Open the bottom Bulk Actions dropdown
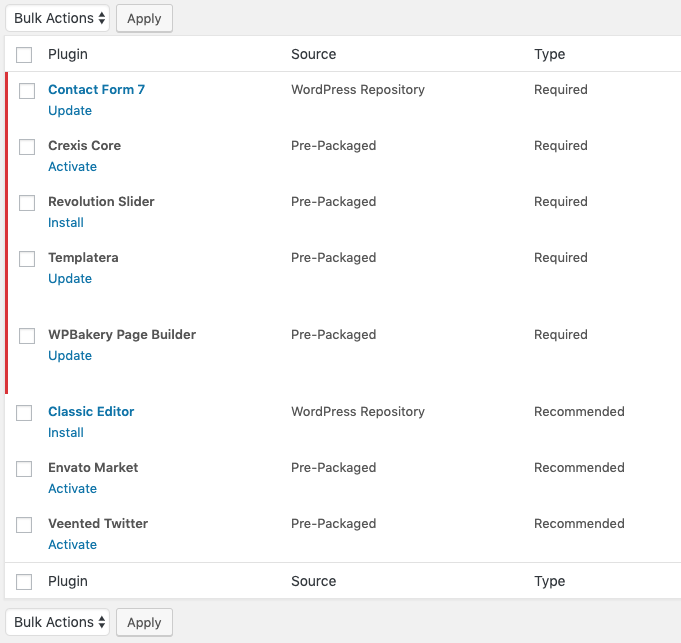 58,622
